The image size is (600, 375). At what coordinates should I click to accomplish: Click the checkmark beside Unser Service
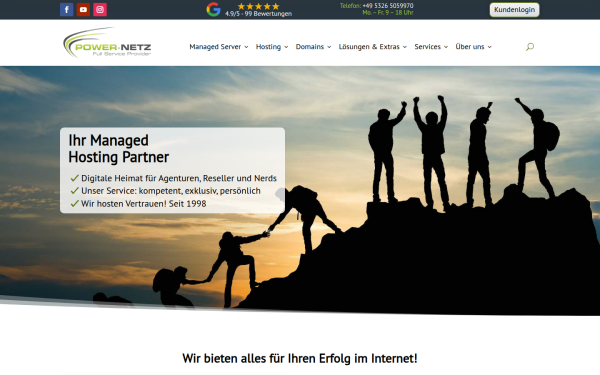point(75,191)
